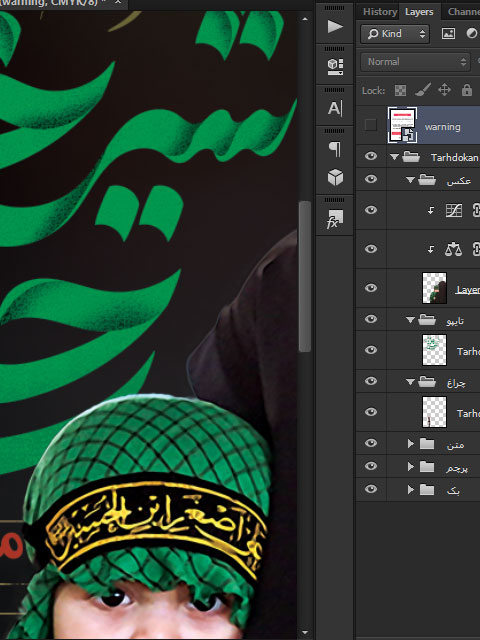Open the 3D cube panel icon
Image resolution: width=480 pixels, height=640 pixels.
[x=335, y=178]
